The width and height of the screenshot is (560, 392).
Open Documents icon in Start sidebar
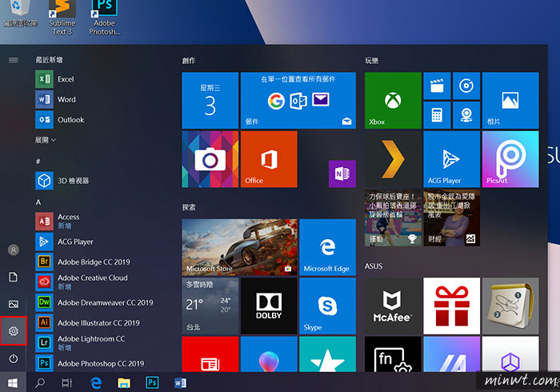point(14,277)
